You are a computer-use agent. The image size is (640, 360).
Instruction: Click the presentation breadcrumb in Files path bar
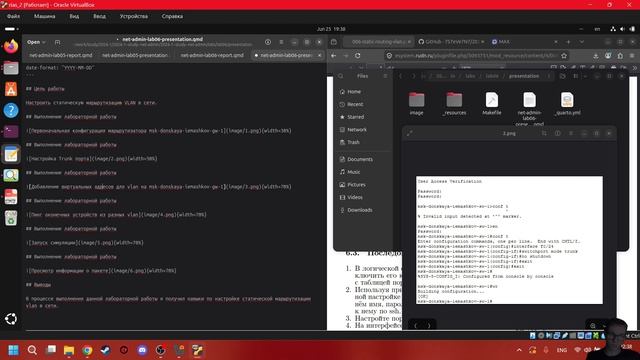coord(524,76)
